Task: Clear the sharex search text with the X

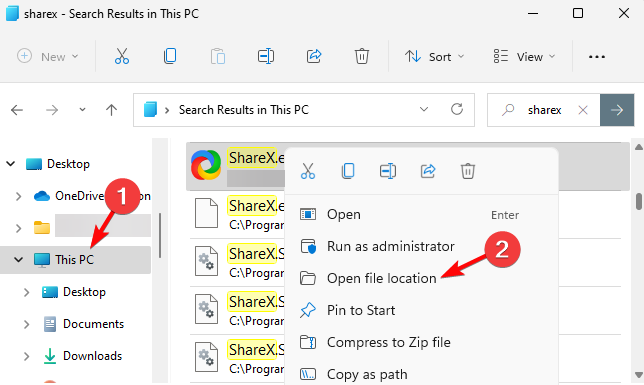Action: [583, 110]
